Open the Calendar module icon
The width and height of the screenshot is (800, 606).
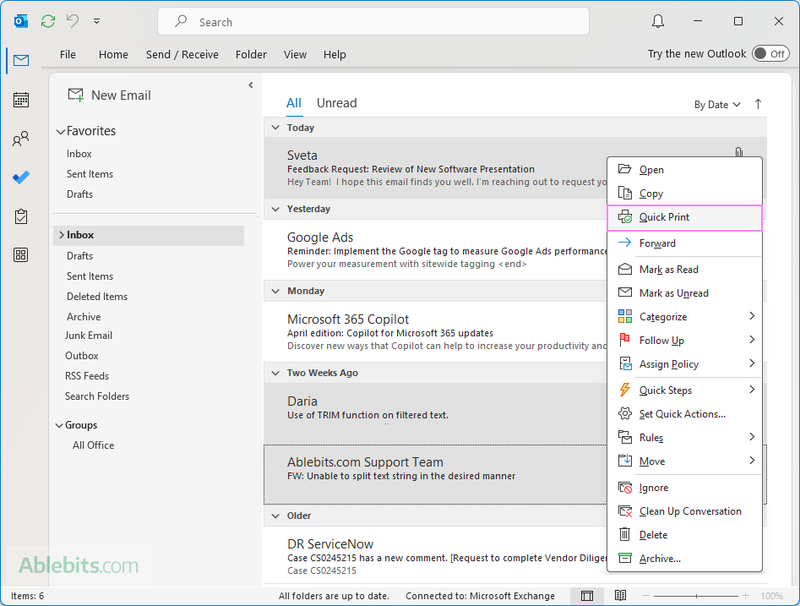tap(21, 100)
